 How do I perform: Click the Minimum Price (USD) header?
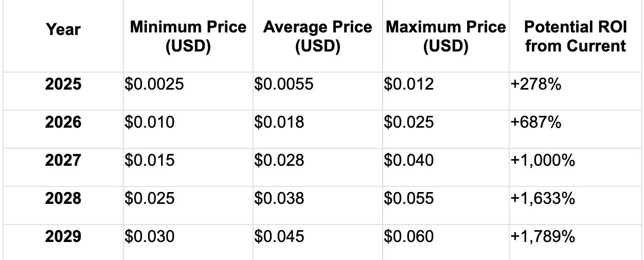coord(188,37)
